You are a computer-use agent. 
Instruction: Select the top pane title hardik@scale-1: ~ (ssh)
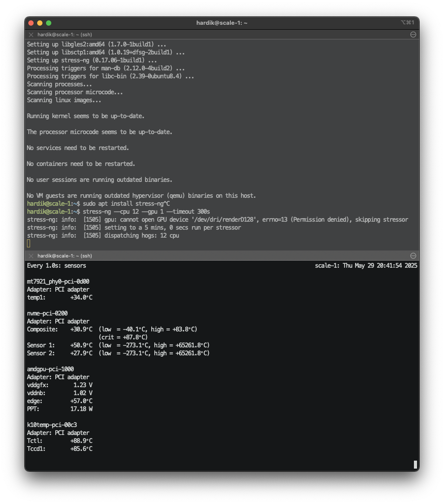[x=65, y=35]
